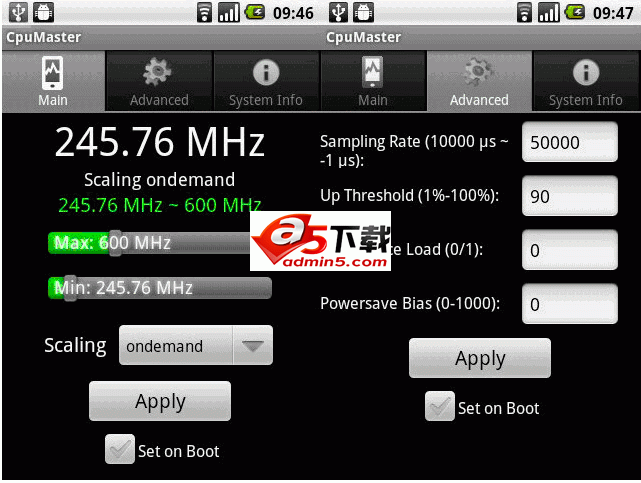
Task: Click battery icon in right status bar
Action: point(575,12)
